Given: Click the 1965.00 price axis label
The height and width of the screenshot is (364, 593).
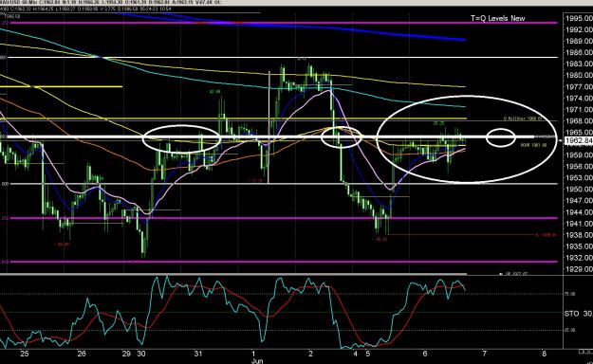Looking at the screenshot, I should (x=579, y=133).
